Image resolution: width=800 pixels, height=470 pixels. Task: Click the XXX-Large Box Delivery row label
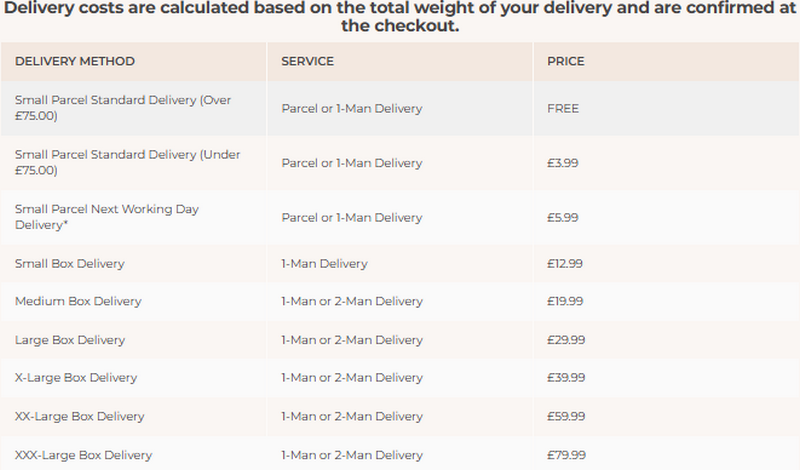tap(84, 455)
